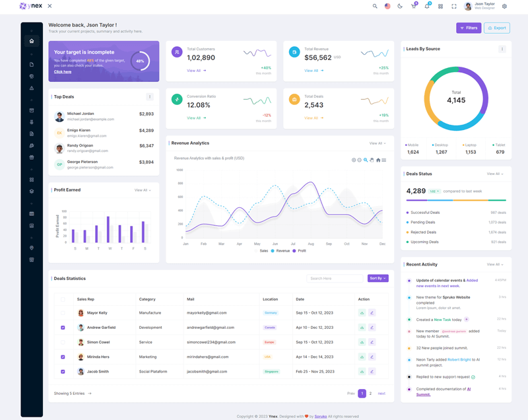Viewport: 528px width, 420px height.
Task: Click the edit icon in Jacob Smith's row
Action: (x=372, y=372)
